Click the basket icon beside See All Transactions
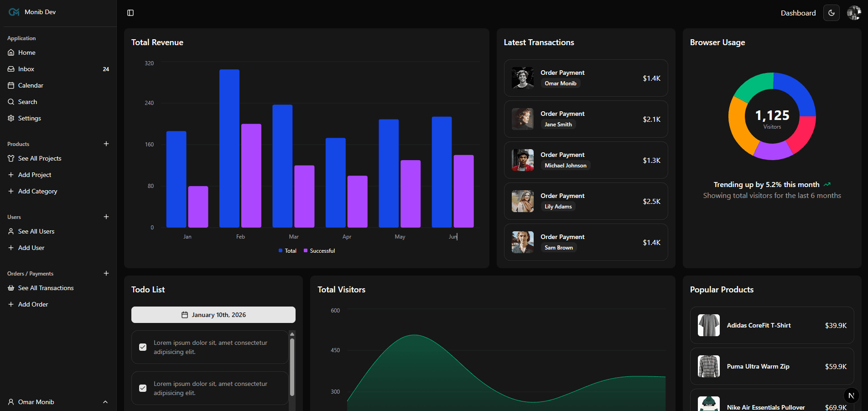Viewport: 868px width, 411px height. [11, 288]
